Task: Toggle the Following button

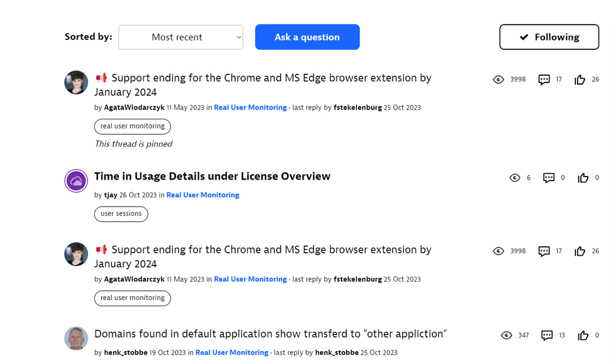Action: 549,37
